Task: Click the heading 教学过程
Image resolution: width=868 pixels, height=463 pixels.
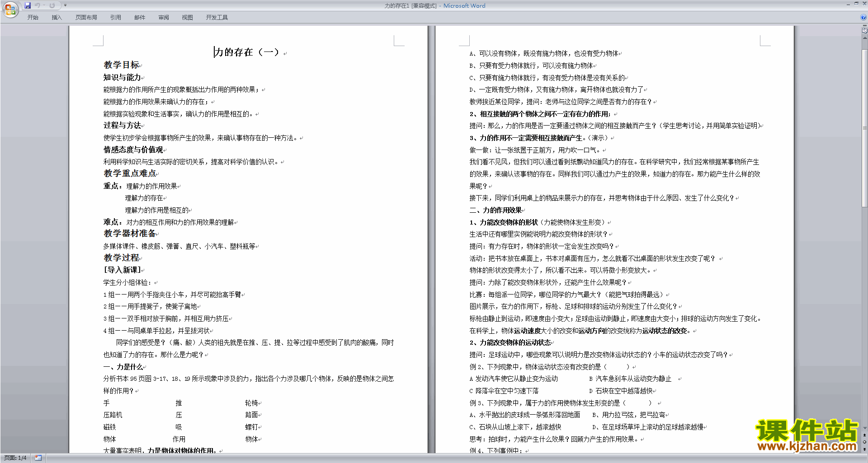Action: [121, 257]
